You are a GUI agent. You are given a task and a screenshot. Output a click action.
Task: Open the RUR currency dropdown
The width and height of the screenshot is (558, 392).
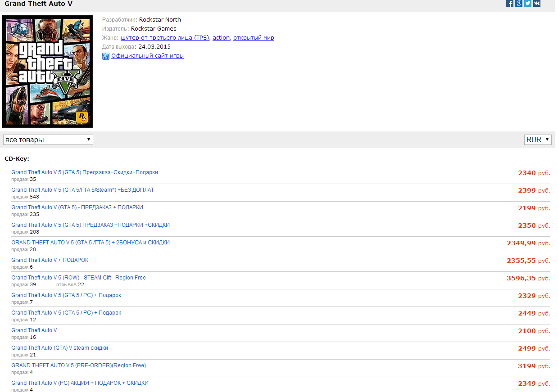pyautogui.click(x=538, y=140)
